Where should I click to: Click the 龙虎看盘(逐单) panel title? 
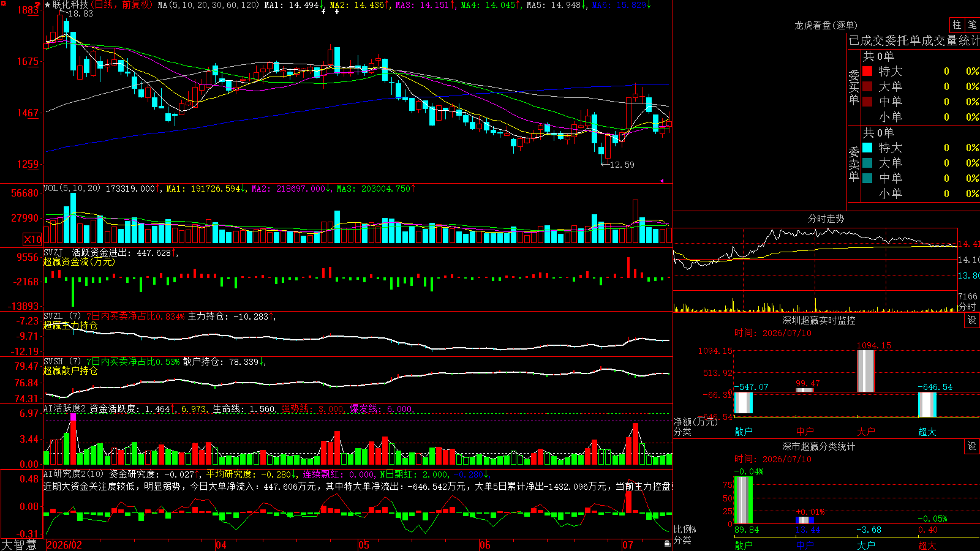click(826, 26)
